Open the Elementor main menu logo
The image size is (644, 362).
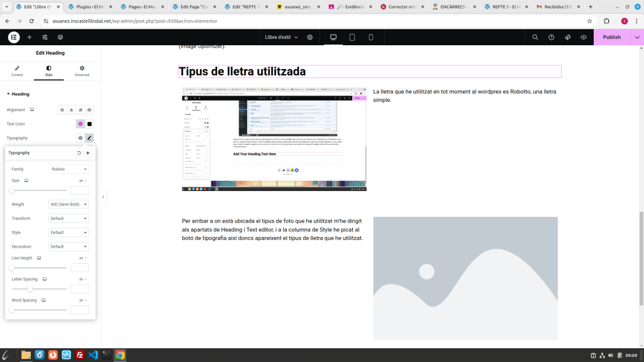pos(14,37)
